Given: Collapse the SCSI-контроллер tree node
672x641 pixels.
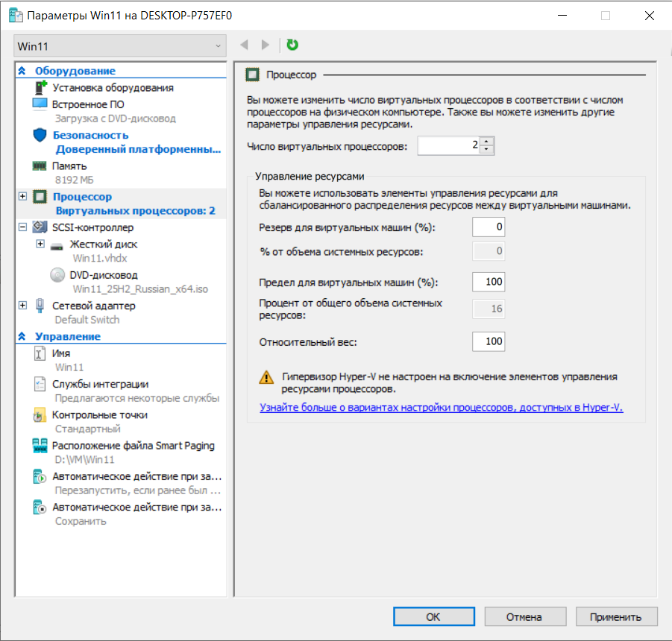Looking at the screenshot, I should 22,227.
